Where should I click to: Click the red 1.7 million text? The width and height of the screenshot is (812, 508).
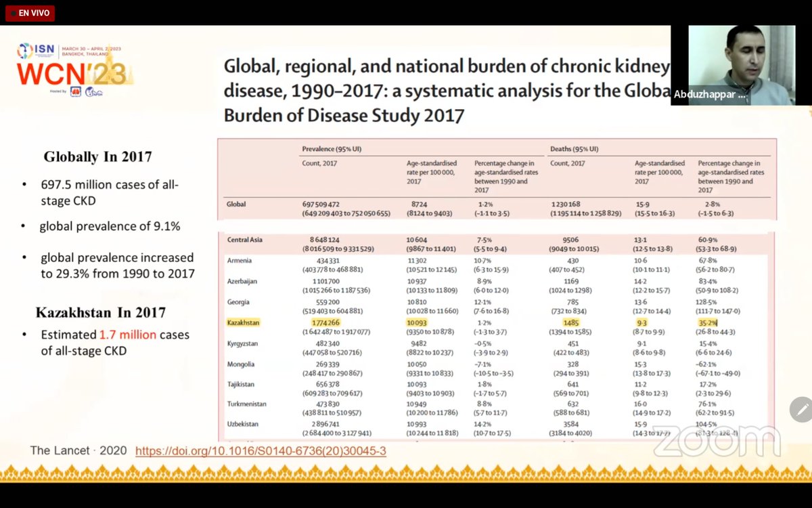[128, 335]
